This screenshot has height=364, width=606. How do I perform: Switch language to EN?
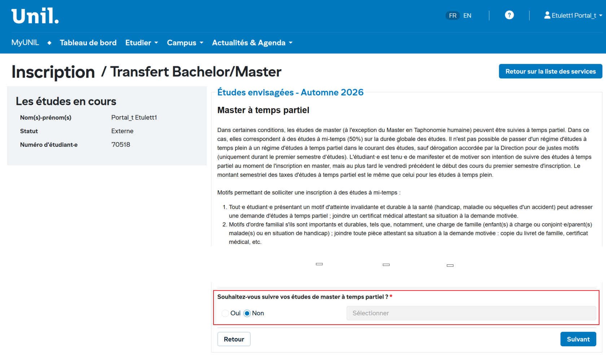pyautogui.click(x=467, y=16)
